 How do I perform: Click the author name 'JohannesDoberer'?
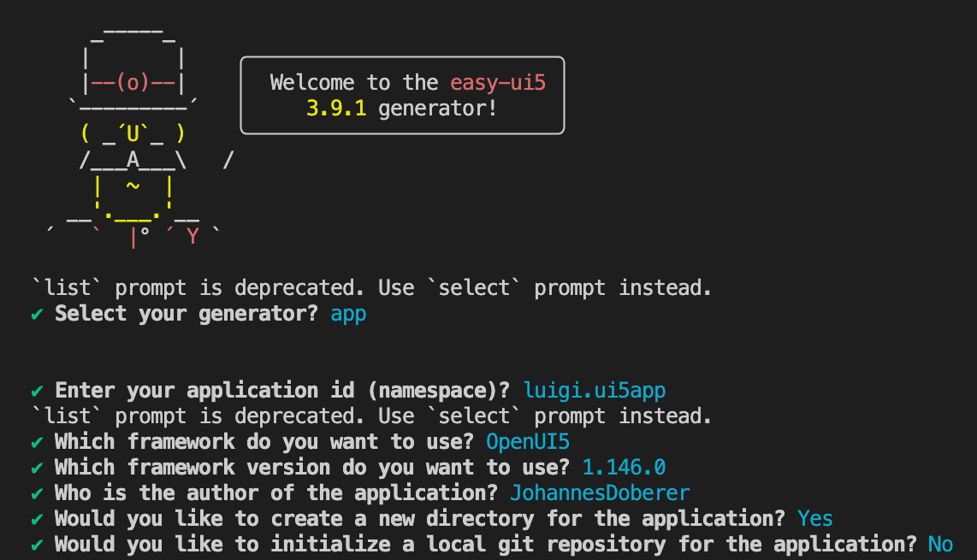click(x=600, y=493)
